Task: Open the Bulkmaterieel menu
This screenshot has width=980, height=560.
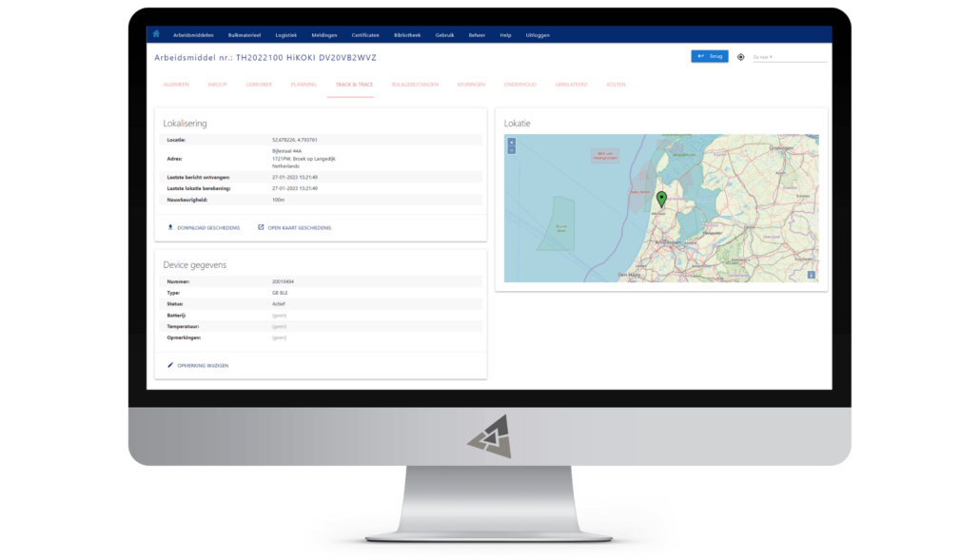Action: [x=245, y=35]
